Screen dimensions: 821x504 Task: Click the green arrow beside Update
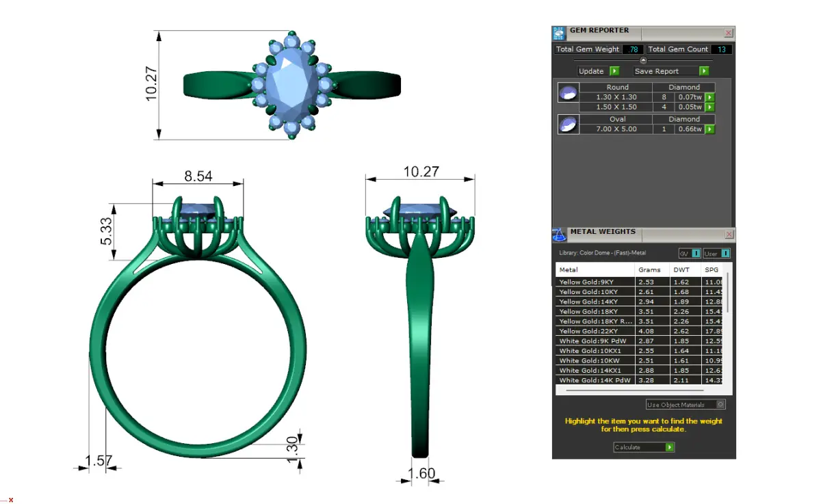614,71
